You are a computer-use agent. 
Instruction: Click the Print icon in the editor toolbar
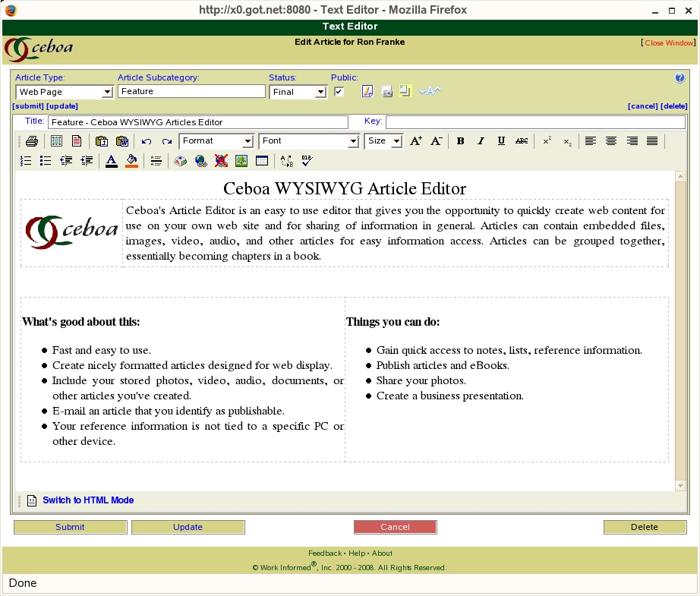click(x=32, y=141)
